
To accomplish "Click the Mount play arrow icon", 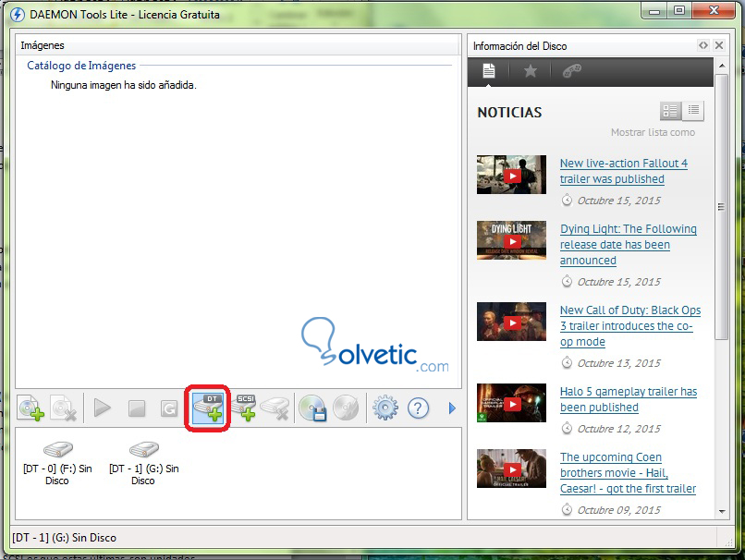I will (103, 408).
